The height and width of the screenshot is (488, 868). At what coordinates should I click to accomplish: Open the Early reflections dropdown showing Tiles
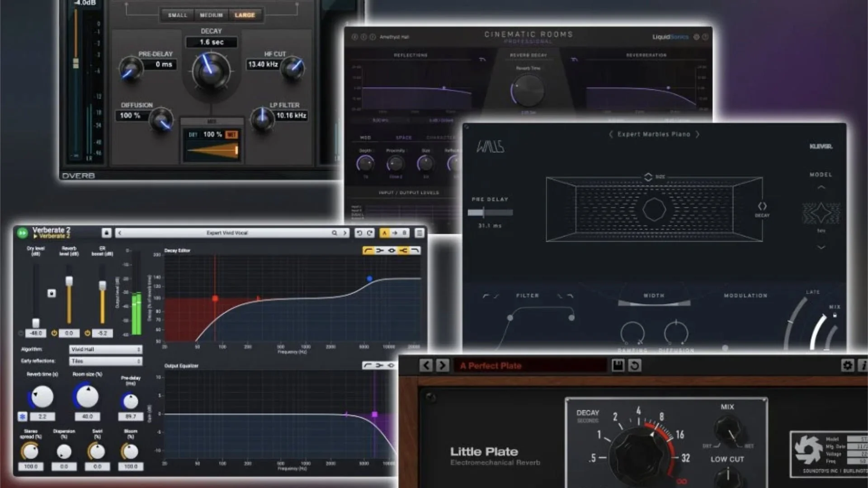click(x=105, y=361)
